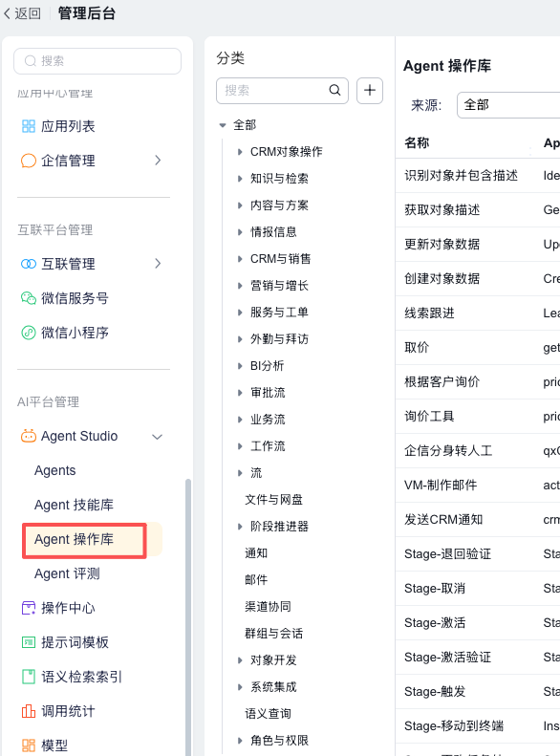Select the BI分析 category
The image size is (560, 756).
267,366
